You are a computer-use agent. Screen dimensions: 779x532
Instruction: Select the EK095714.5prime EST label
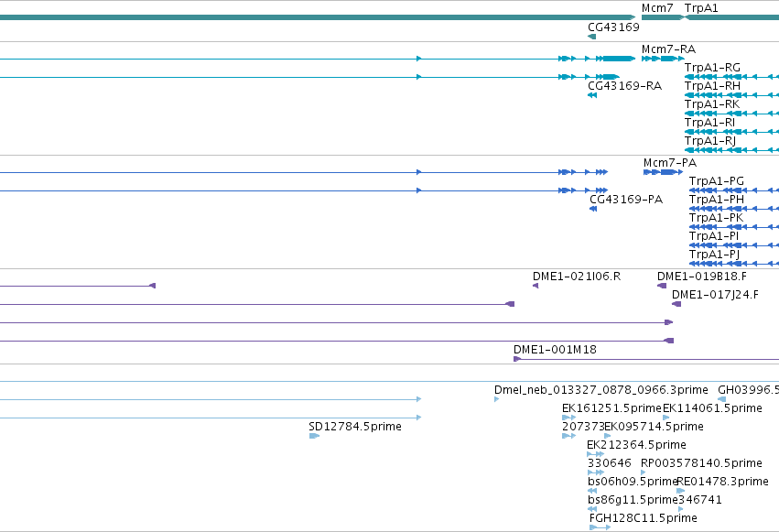pos(654,427)
